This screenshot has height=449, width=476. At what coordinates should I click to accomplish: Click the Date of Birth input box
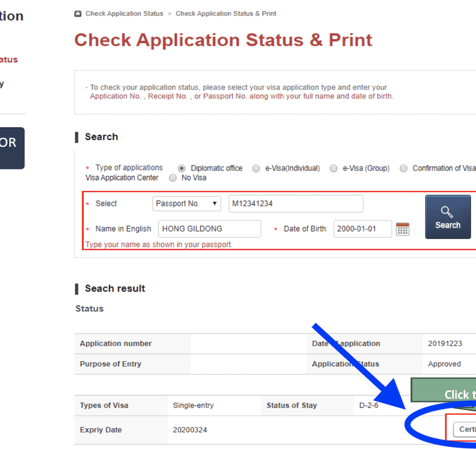[x=362, y=229]
